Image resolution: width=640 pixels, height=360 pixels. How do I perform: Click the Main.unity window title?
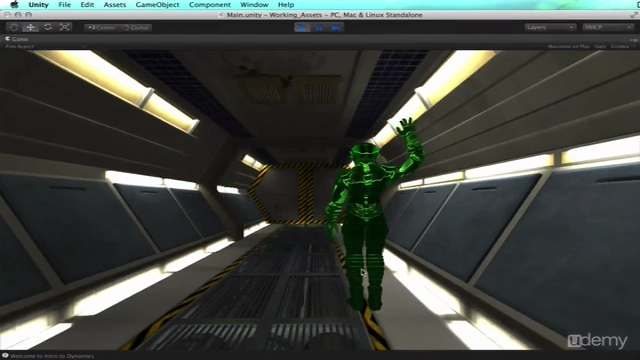tap(324, 15)
